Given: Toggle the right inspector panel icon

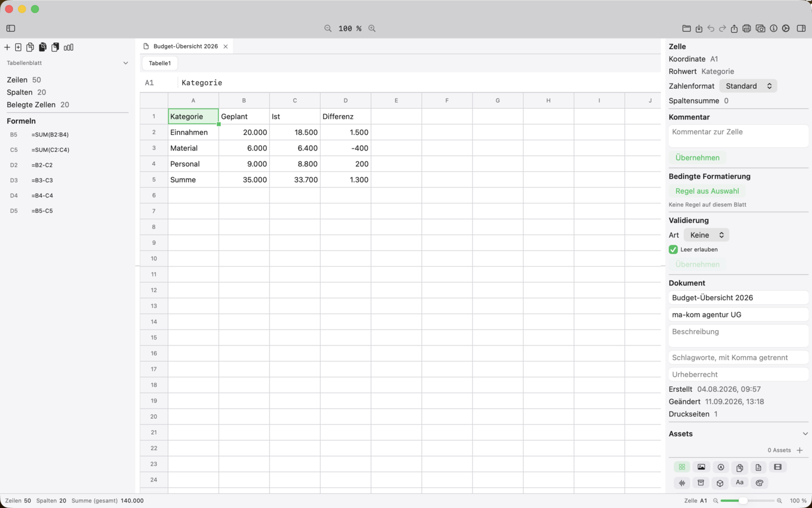Looking at the screenshot, I should click(x=801, y=28).
